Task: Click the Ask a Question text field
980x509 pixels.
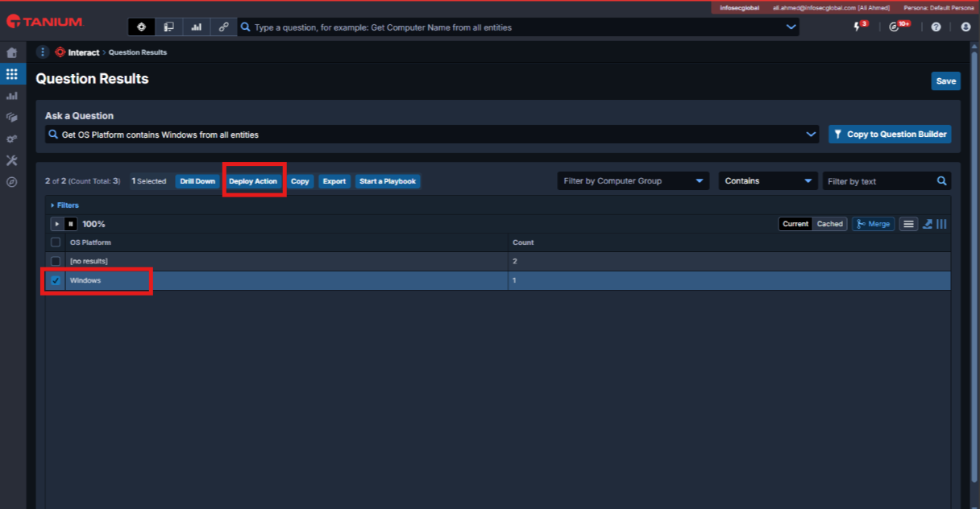Action: (431, 134)
